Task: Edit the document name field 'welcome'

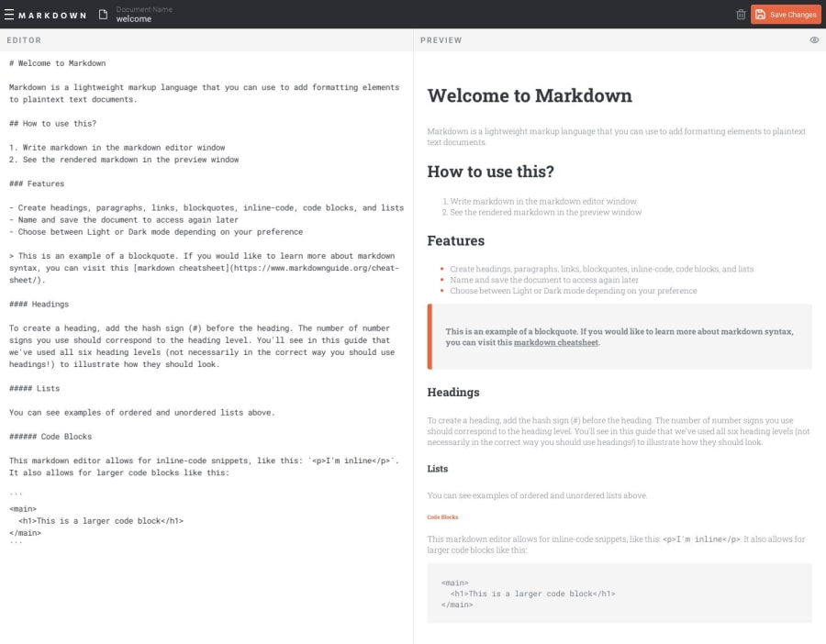Action: 134,19
